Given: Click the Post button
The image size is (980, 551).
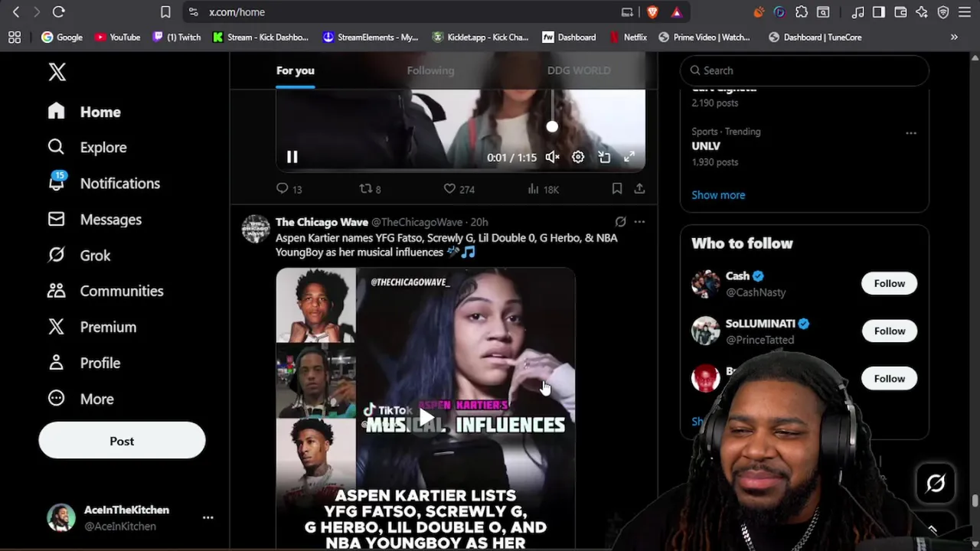Looking at the screenshot, I should point(122,441).
